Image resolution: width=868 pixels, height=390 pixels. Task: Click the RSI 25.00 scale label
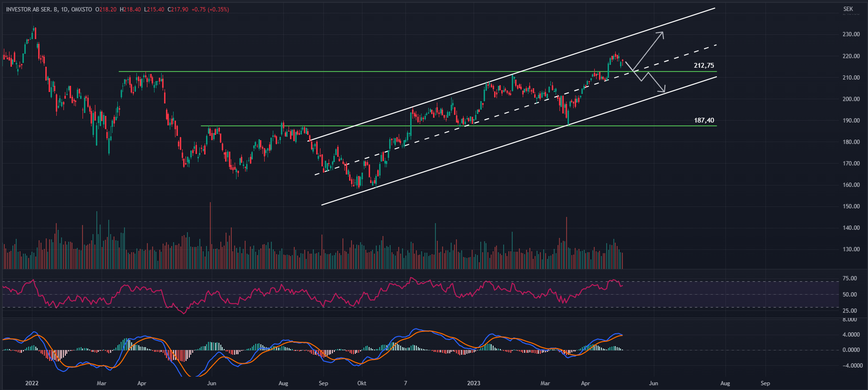coord(850,311)
